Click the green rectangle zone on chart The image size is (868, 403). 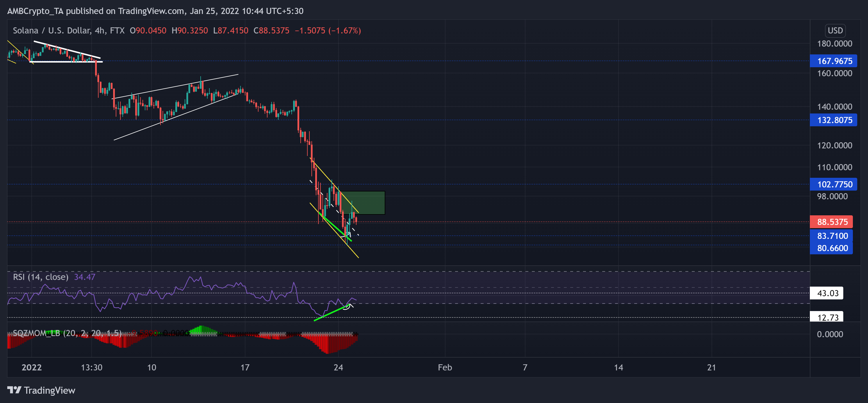tap(363, 203)
